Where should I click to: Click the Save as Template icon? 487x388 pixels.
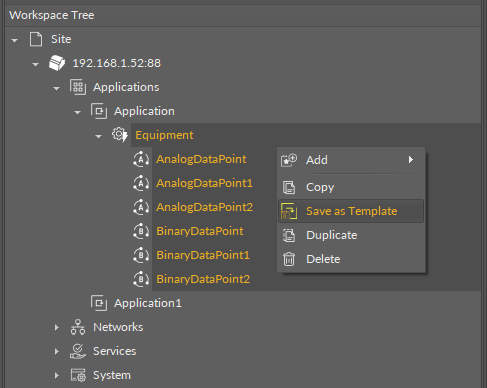tap(289, 211)
